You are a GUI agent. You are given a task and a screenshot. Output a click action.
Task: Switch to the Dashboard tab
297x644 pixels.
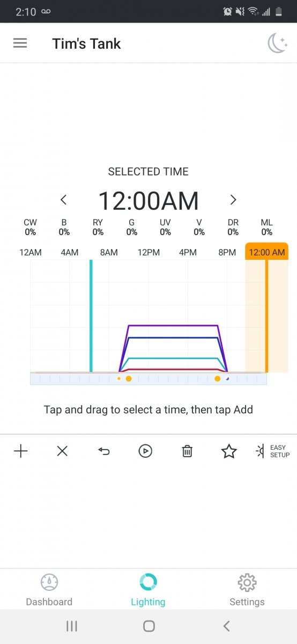(x=49, y=590)
